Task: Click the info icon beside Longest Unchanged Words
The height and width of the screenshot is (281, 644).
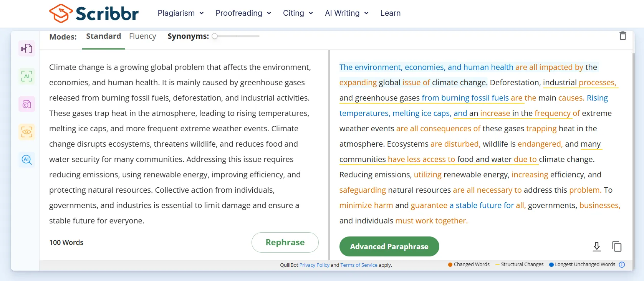Action: [622, 264]
